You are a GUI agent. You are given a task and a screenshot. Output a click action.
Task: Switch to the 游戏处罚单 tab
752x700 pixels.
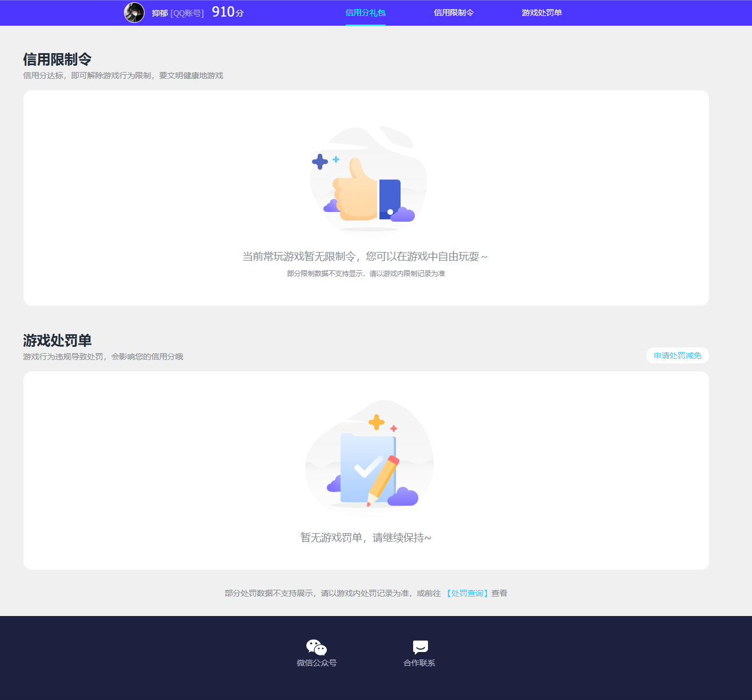tap(542, 13)
